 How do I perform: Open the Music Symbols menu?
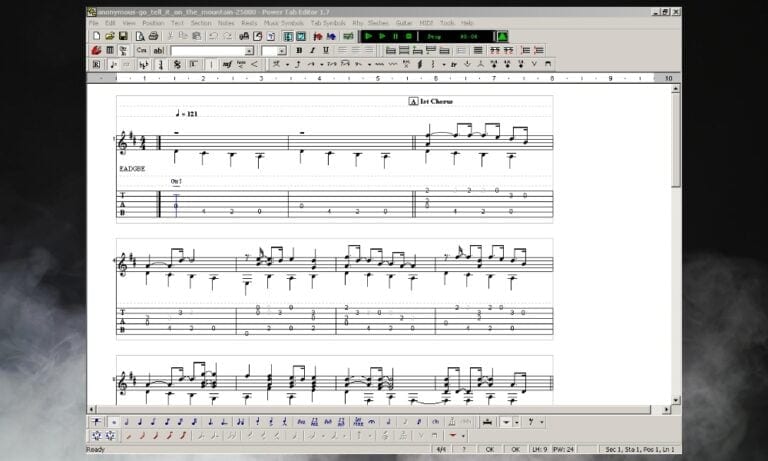point(284,22)
